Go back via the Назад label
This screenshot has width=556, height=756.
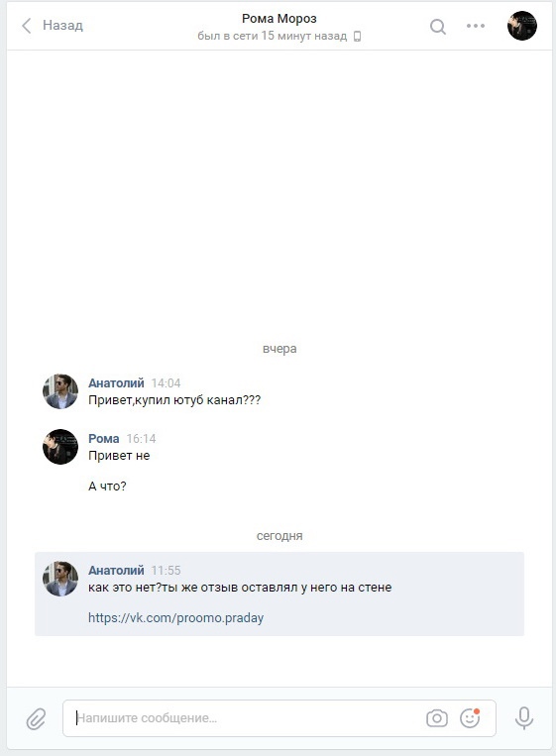pyautogui.click(x=62, y=25)
